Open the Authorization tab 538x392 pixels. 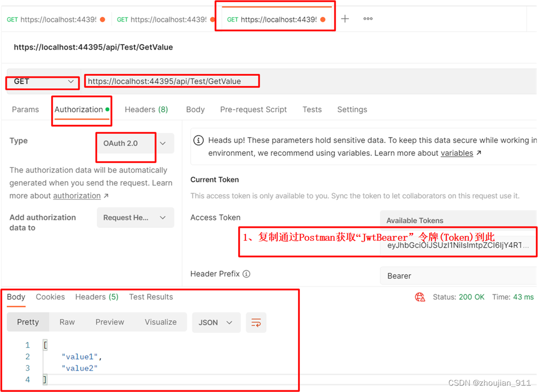[82, 109]
